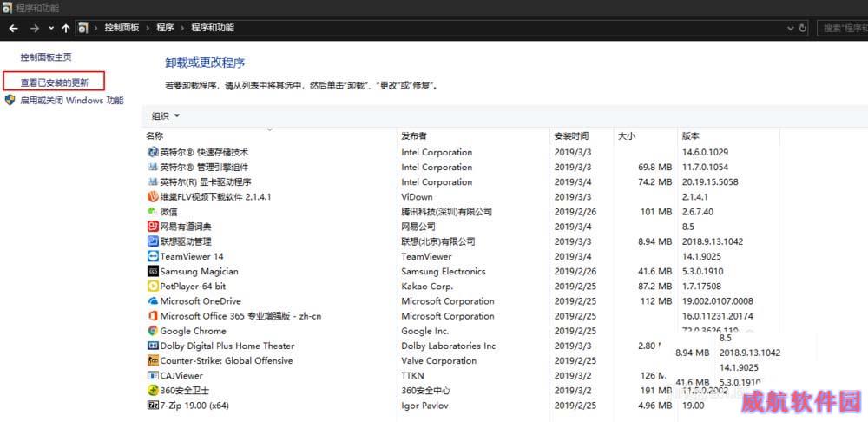Sort by 安装时间 column header
This screenshot has width=868, height=422.
(571, 135)
